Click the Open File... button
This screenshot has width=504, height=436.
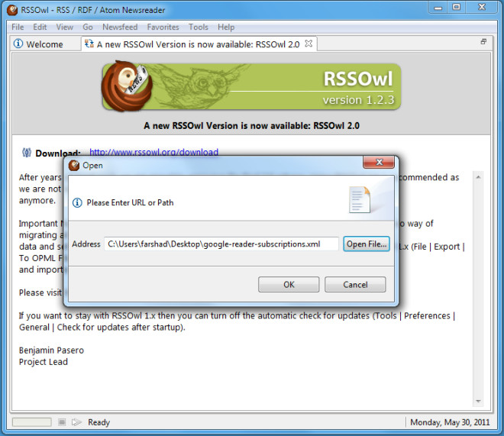coord(367,244)
